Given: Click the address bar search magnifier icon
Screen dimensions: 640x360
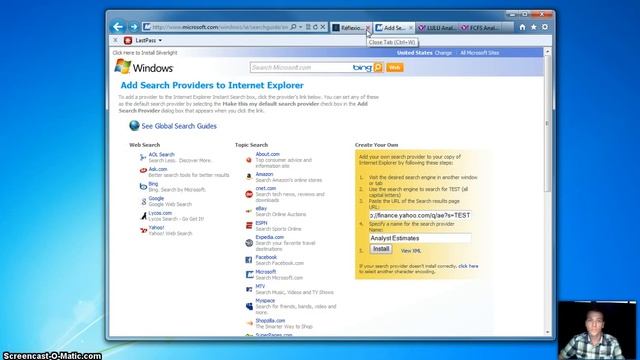Looking at the screenshot, I should point(293,27).
